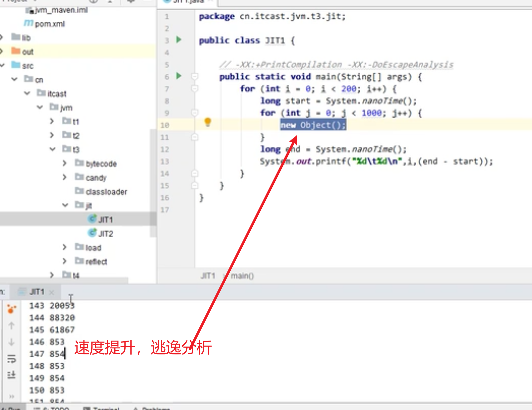Viewport: 532px width, 410px height.
Task: Click the JIT2 class icon in the project tree
Action: point(92,233)
